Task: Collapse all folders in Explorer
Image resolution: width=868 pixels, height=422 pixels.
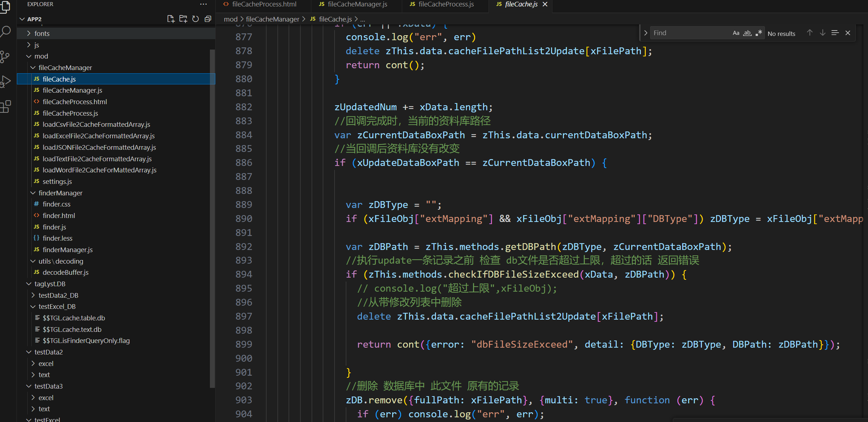Action: [208, 19]
